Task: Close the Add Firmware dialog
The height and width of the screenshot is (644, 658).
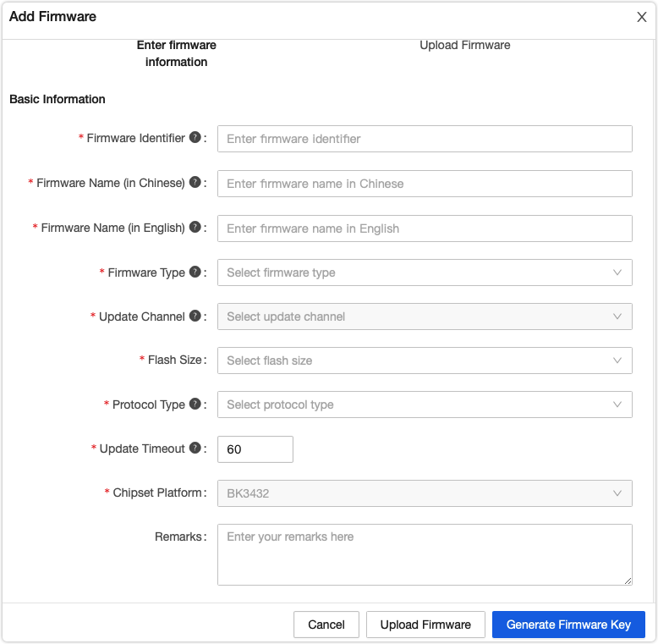Action: pyautogui.click(x=642, y=17)
